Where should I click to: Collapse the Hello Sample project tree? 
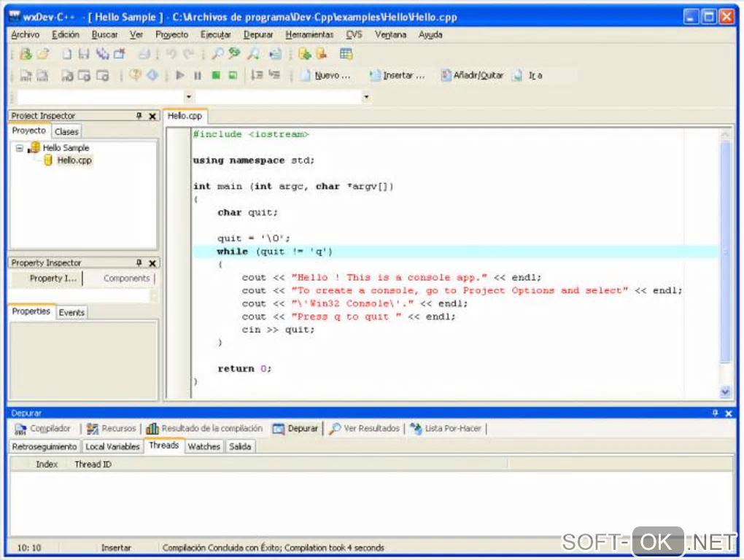coord(20,148)
